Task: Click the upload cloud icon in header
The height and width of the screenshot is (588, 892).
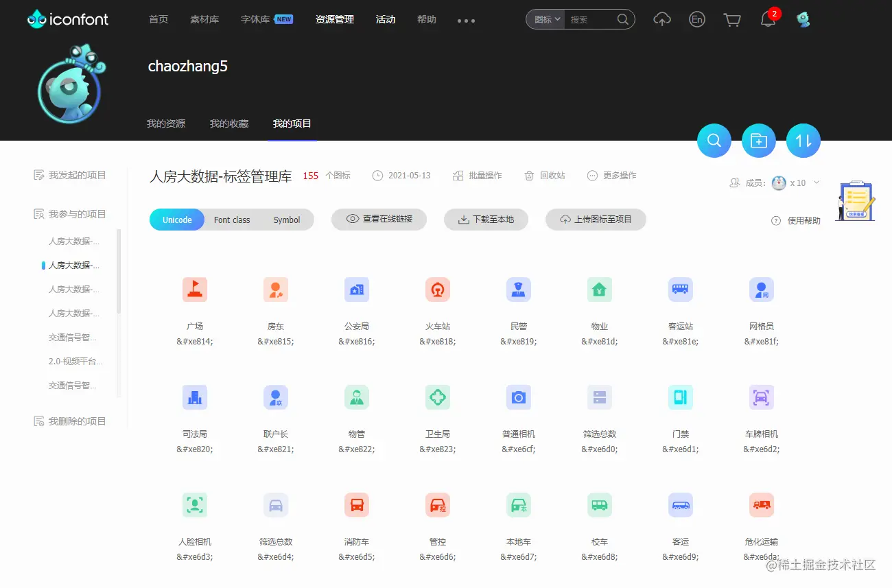Action: [x=661, y=20]
